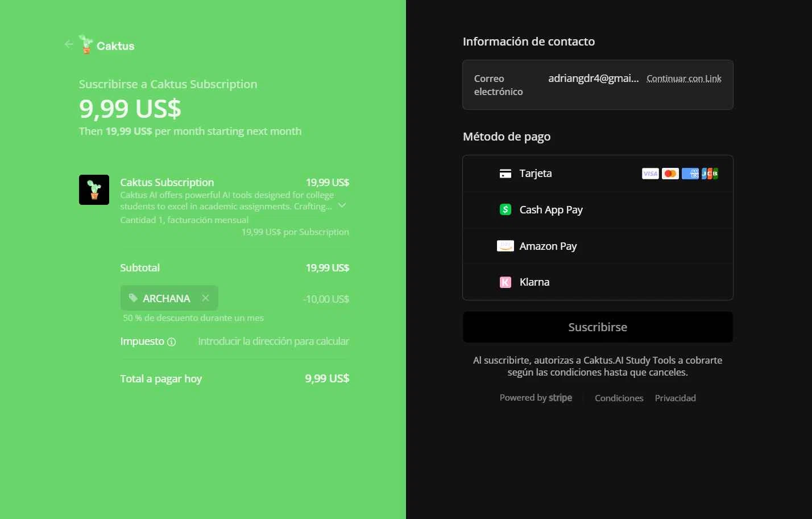Click the ARCHANA promo tag icon

click(x=133, y=298)
